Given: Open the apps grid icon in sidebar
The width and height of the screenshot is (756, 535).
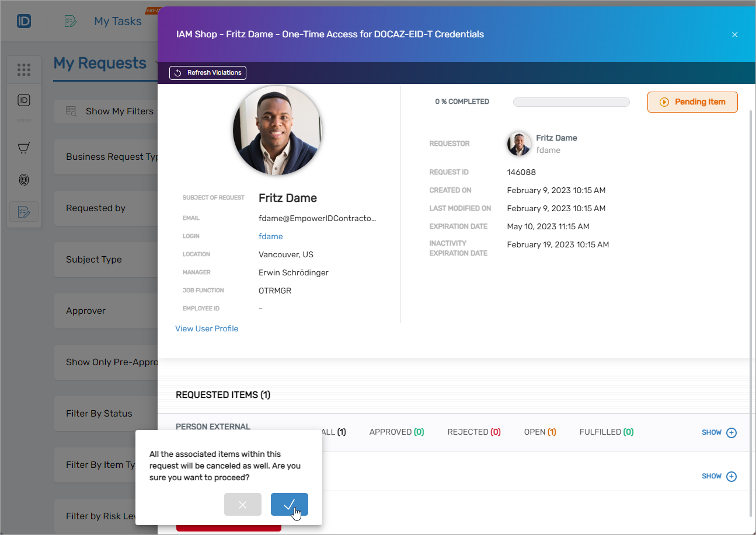Looking at the screenshot, I should coord(24,70).
